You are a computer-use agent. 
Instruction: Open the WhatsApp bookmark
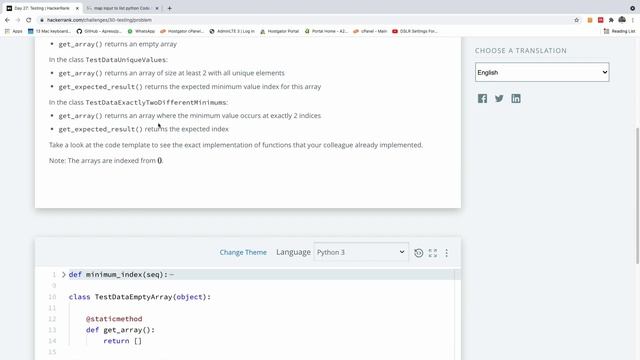pyautogui.click(x=141, y=31)
